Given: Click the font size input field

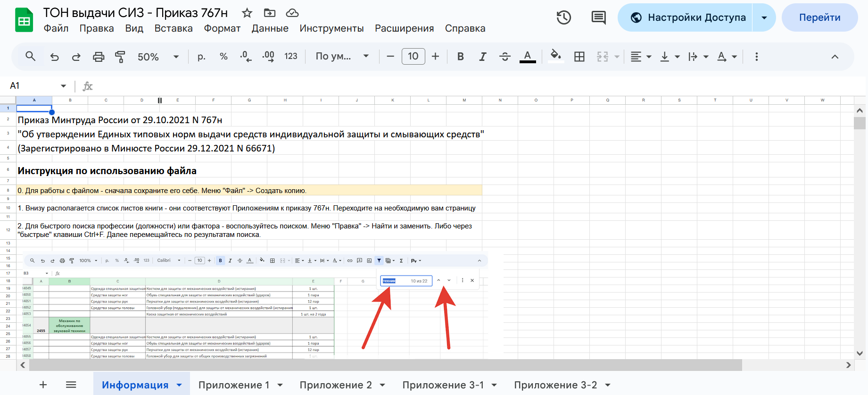Looking at the screenshot, I should pos(413,57).
